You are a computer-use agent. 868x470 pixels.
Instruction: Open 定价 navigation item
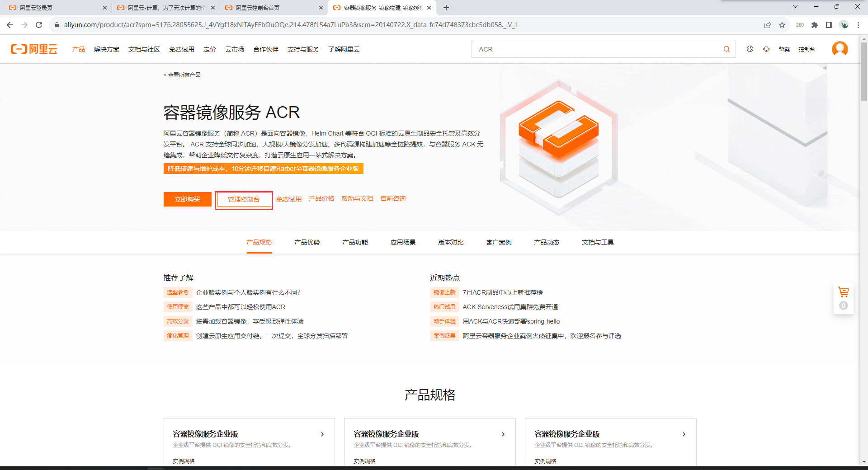pos(210,49)
